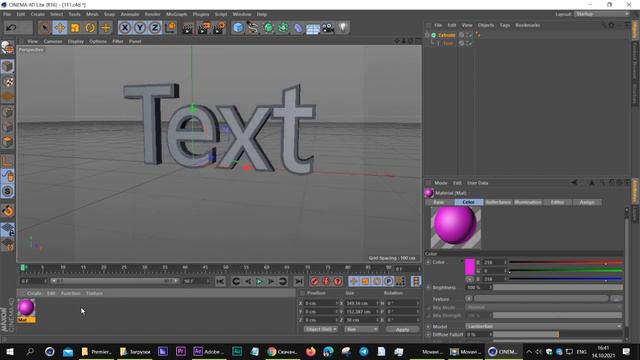Viewport: 640px width, 360px height.
Task: Open the Render menu
Action: click(152, 14)
